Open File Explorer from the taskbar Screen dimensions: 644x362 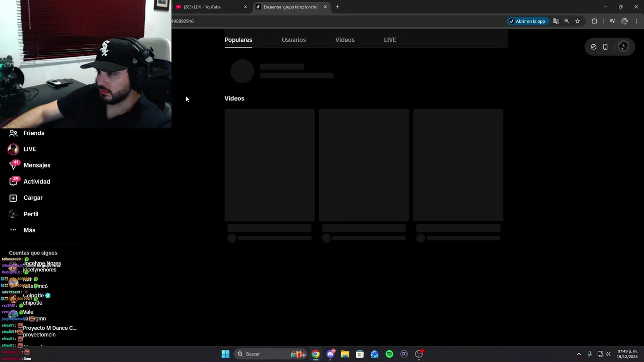click(x=345, y=354)
